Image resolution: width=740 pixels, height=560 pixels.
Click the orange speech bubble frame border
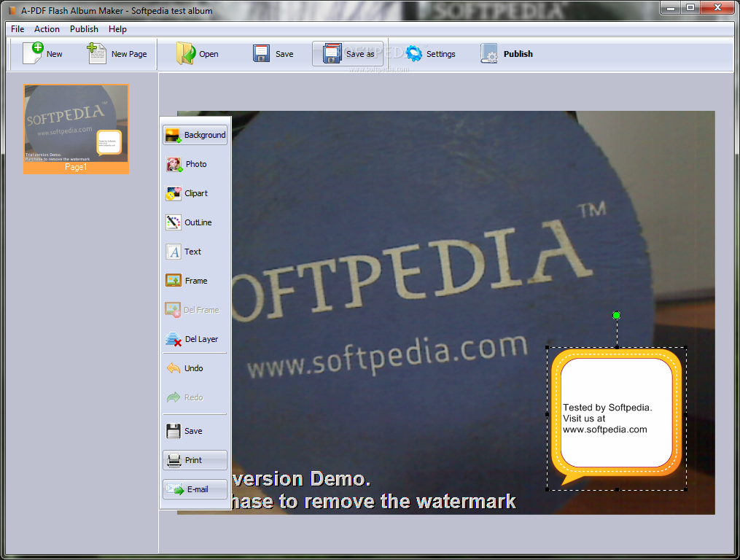[556, 416]
